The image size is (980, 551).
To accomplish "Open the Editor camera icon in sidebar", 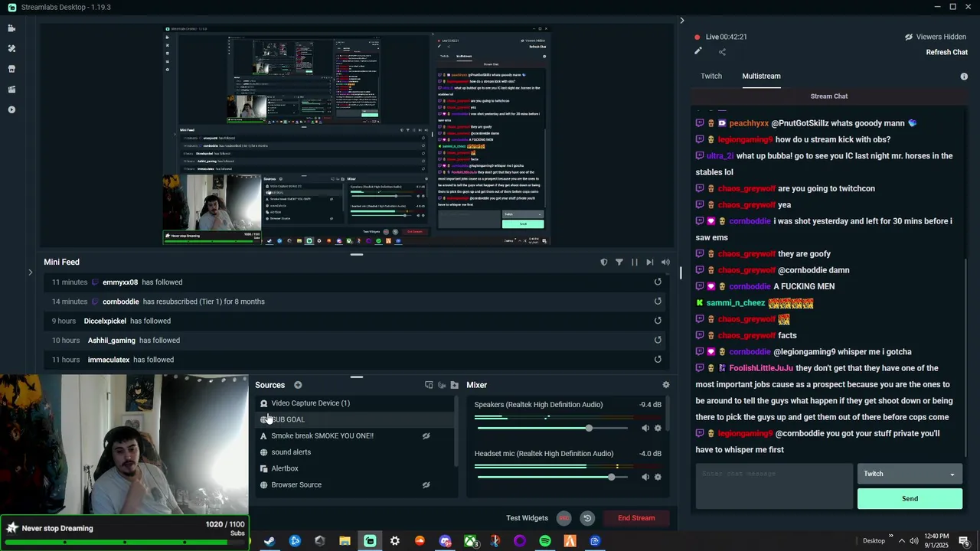I will 11,28.
